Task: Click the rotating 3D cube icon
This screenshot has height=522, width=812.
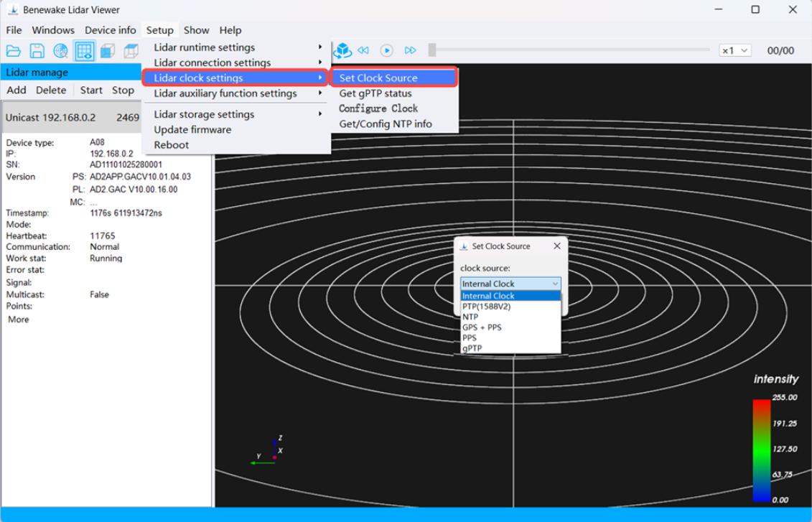Action: [342, 50]
